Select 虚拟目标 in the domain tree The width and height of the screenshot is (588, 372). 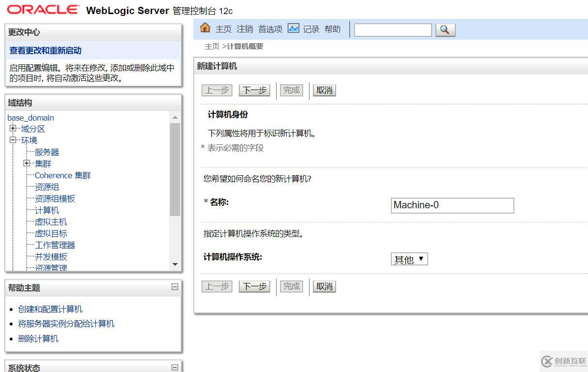click(51, 233)
